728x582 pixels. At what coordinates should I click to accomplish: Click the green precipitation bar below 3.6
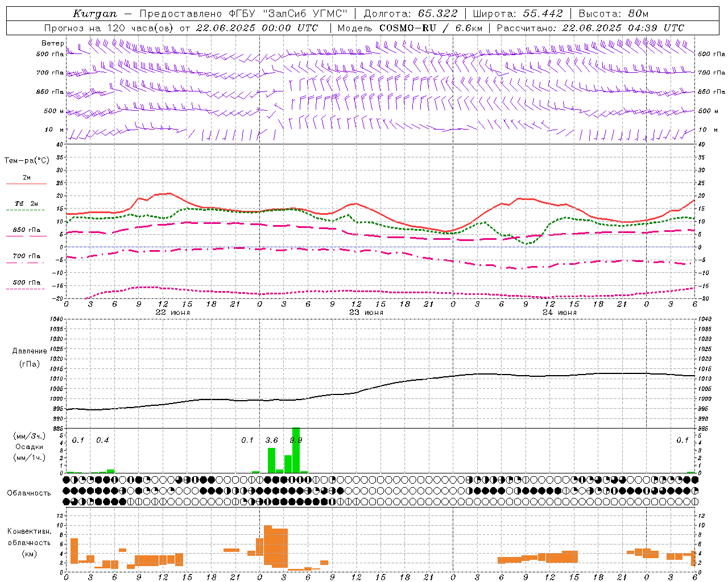click(x=271, y=460)
